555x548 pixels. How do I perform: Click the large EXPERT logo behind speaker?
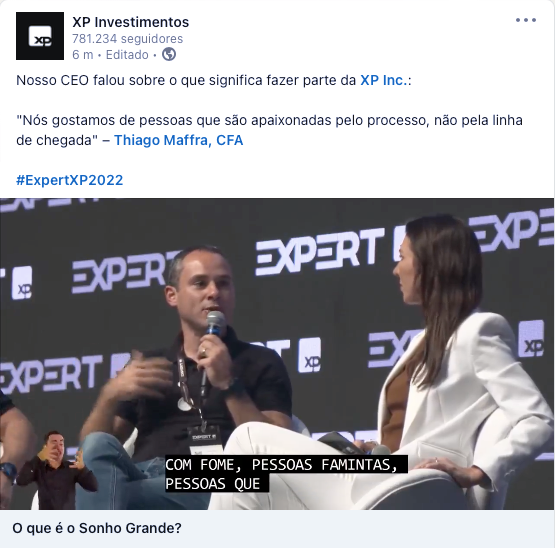click(319, 251)
